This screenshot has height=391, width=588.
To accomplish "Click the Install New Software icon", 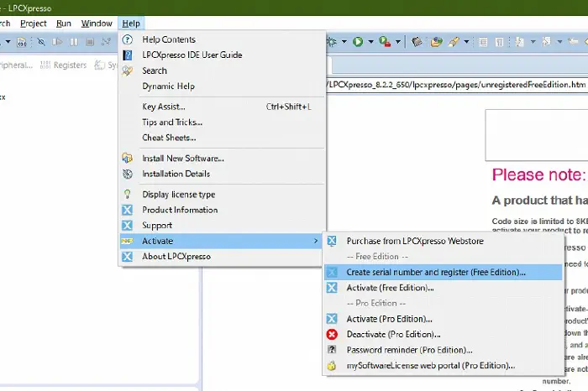I will pos(128,159).
